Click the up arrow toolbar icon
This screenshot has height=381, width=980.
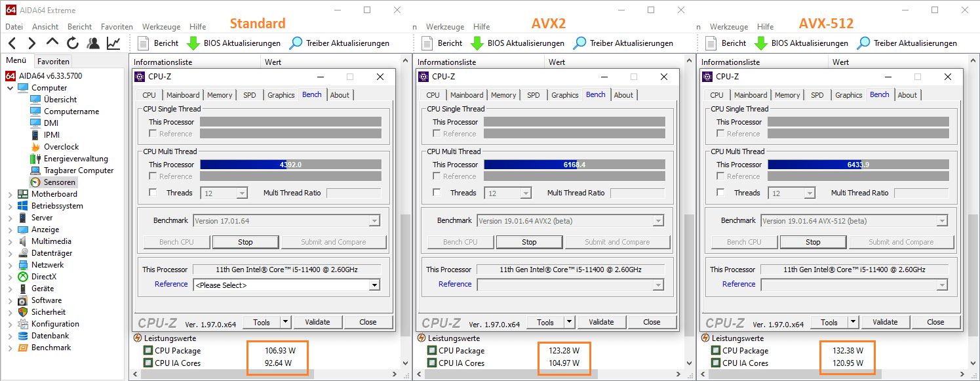[x=52, y=43]
